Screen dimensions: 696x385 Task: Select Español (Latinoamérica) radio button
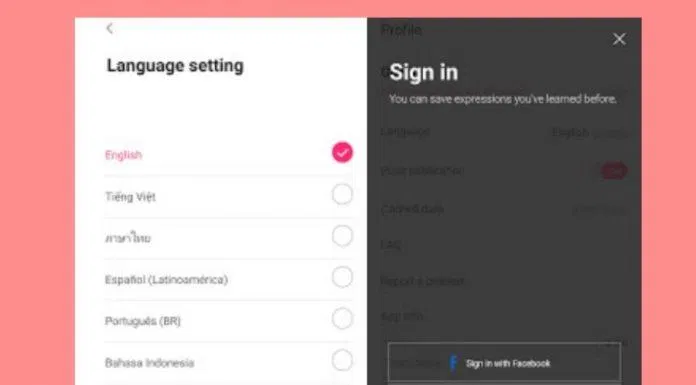(342, 277)
